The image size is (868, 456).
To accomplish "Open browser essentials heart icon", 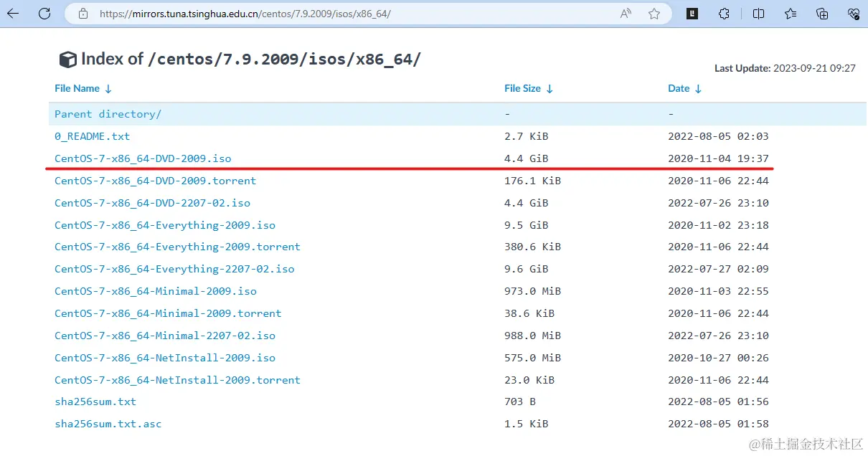I will (854, 14).
